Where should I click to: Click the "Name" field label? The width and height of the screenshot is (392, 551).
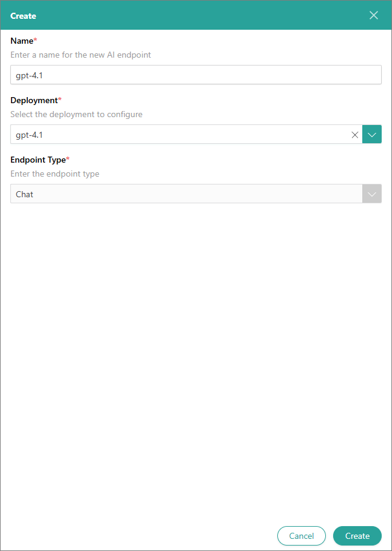tap(21, 41)
